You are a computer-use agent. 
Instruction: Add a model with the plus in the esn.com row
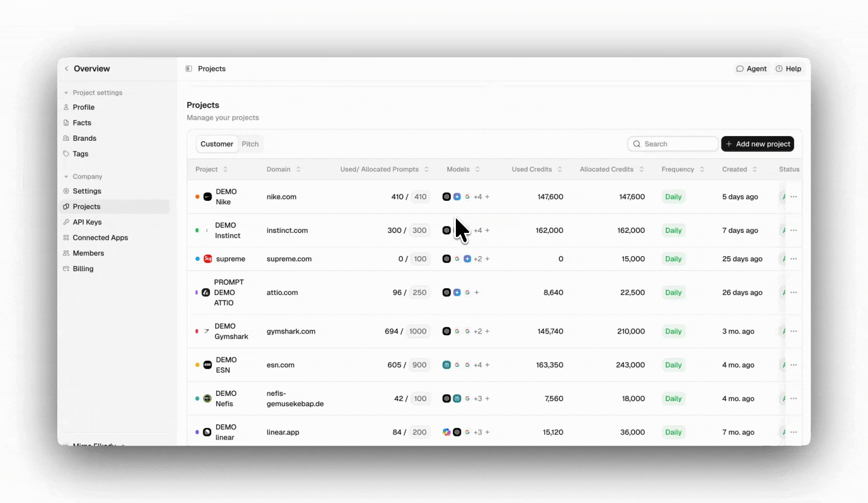click(x=488, y=365)
